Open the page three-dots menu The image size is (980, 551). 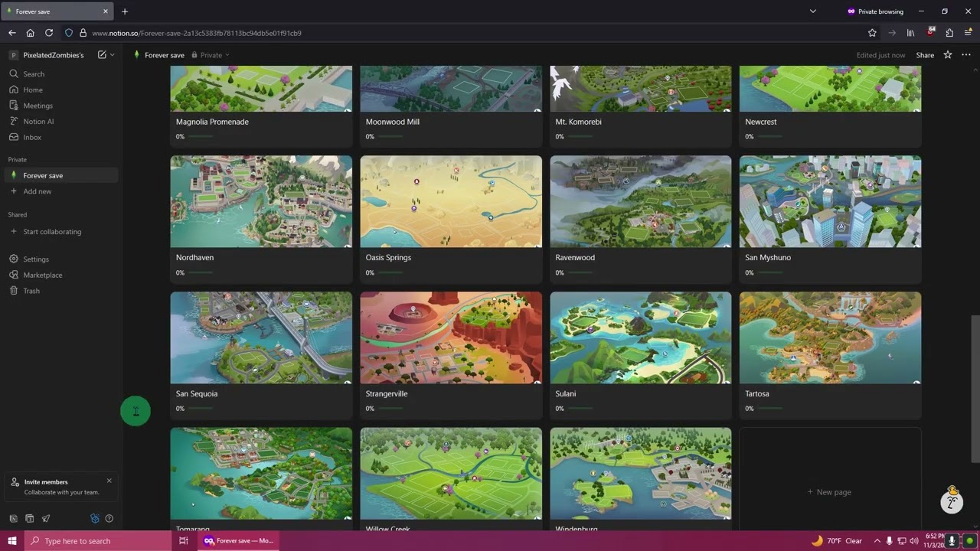click(x=966, y=55)
